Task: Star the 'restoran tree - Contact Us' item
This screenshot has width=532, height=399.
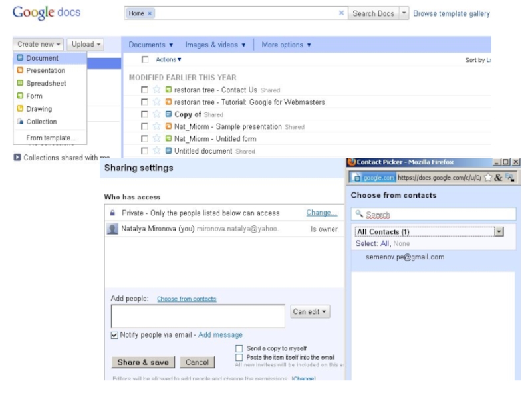Action: [156, 90]
